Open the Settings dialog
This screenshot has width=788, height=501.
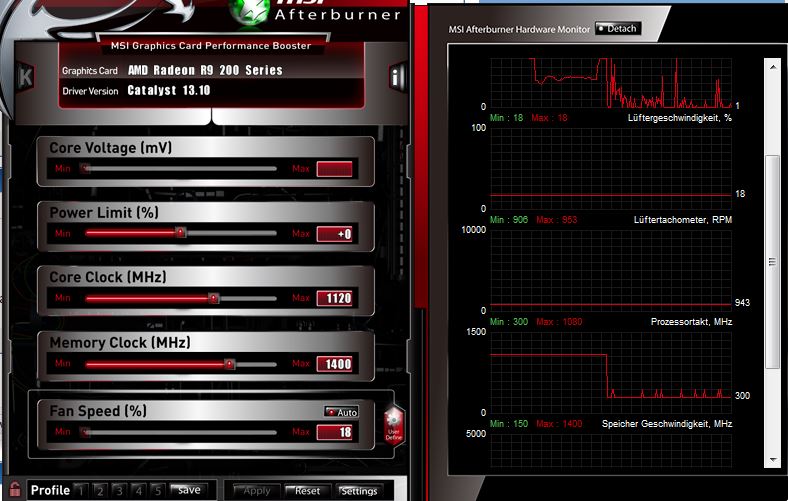click(359, 491)
